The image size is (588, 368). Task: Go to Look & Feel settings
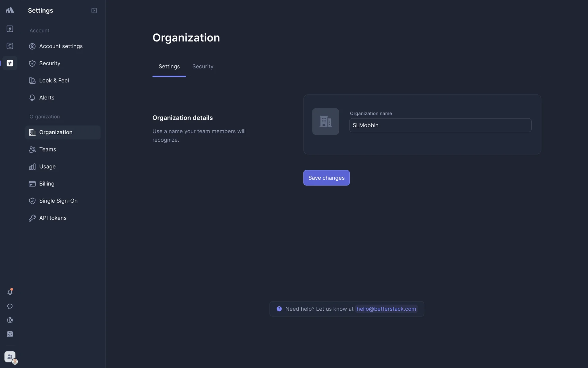[54, 81]
